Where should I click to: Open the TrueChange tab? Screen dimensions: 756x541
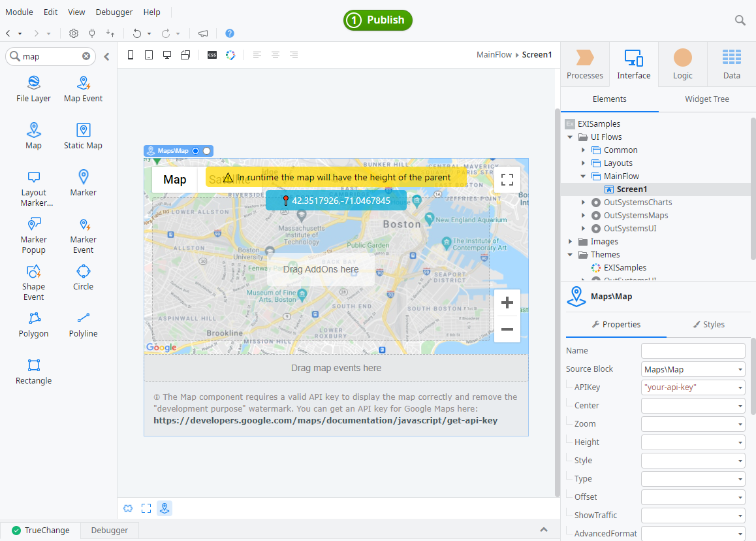[x=40, y=530]
